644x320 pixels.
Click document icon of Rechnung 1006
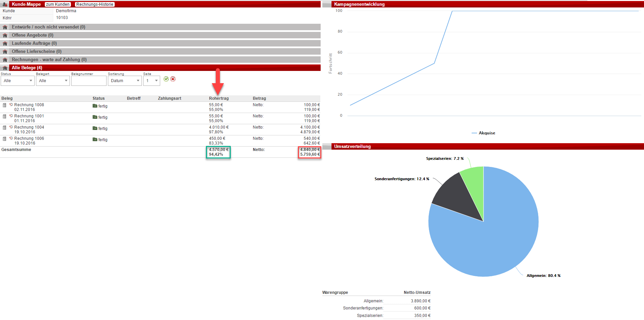(4, 139)
